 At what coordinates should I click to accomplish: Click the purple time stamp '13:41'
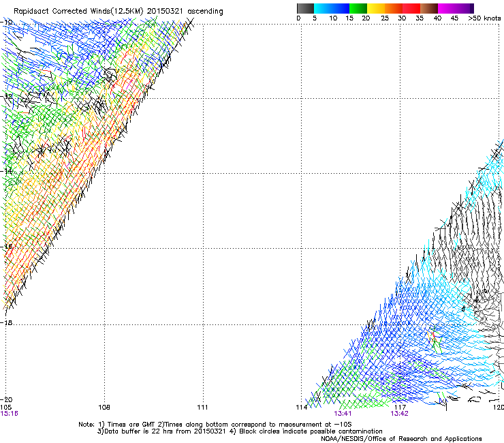click(x=343, y=414)
